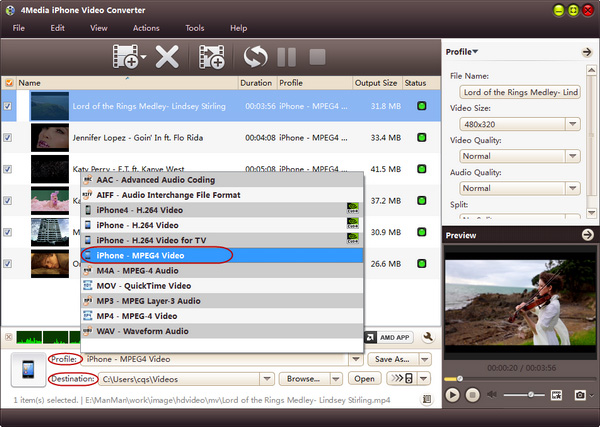Click the Stop conversion toolbar icon

coord(317,56)
